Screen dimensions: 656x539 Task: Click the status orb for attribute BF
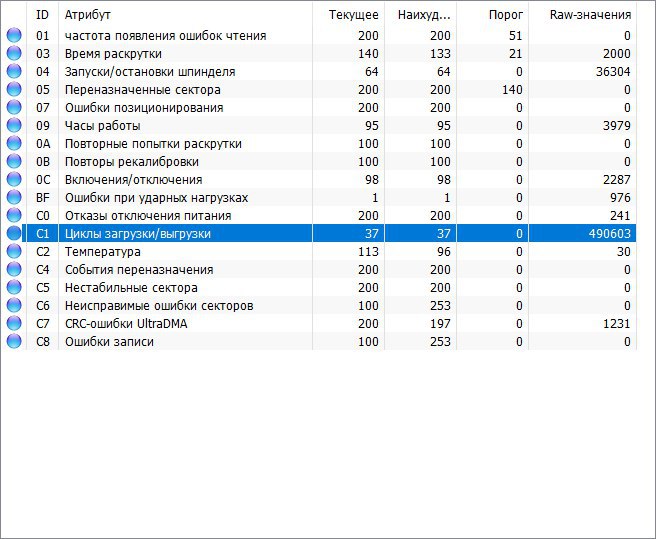(14, 197)
